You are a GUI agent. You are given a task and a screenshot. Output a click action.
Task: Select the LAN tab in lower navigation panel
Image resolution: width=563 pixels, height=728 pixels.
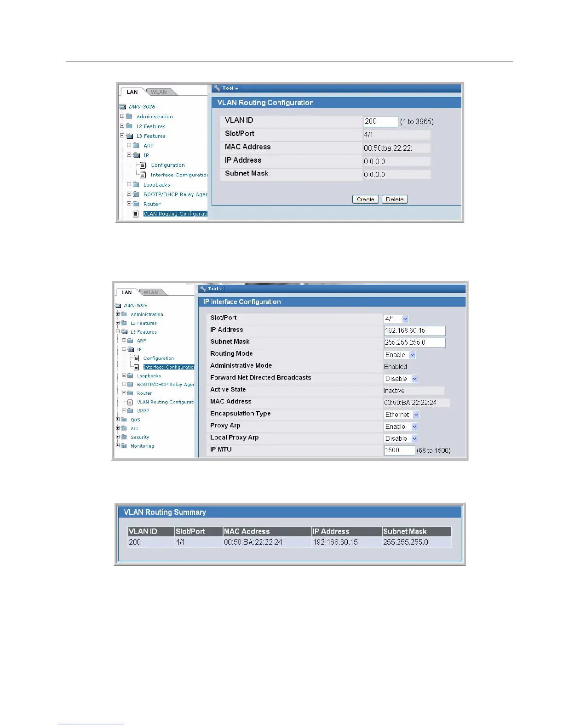tap(127, 292)
